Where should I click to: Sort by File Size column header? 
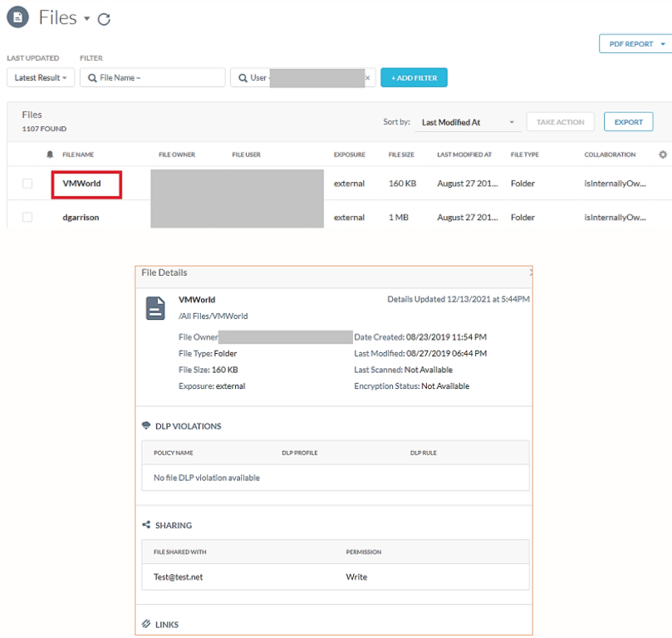coord(401,155)
